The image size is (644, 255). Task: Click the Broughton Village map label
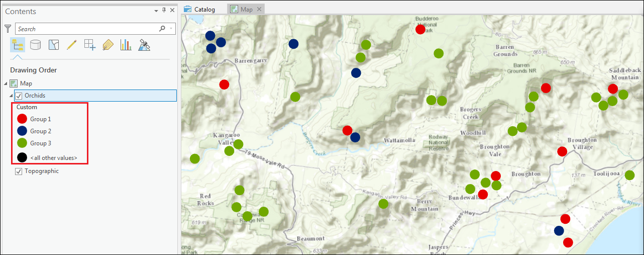582,143
